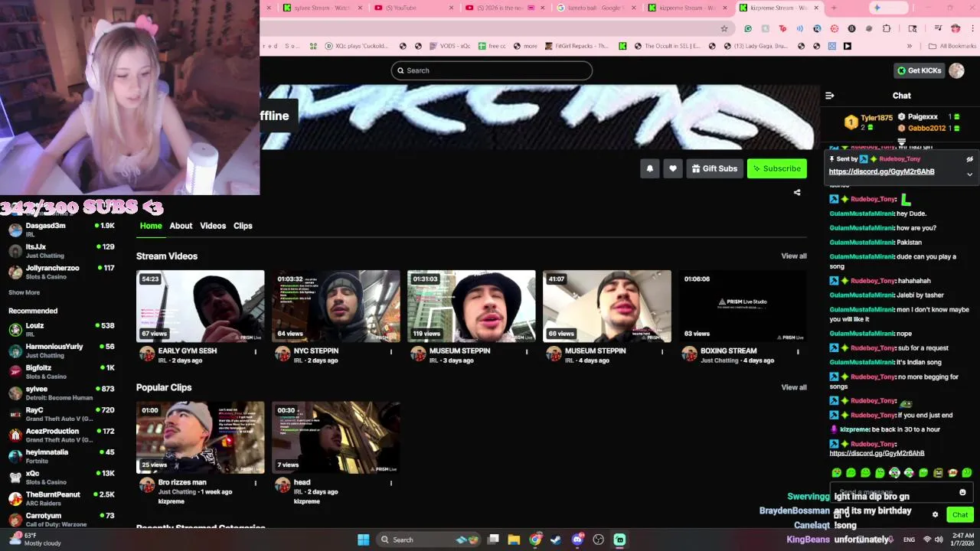Open the FitGirl Repacks bookmark
This screenshot has height=551, width=980.
[x=577, y=46]
